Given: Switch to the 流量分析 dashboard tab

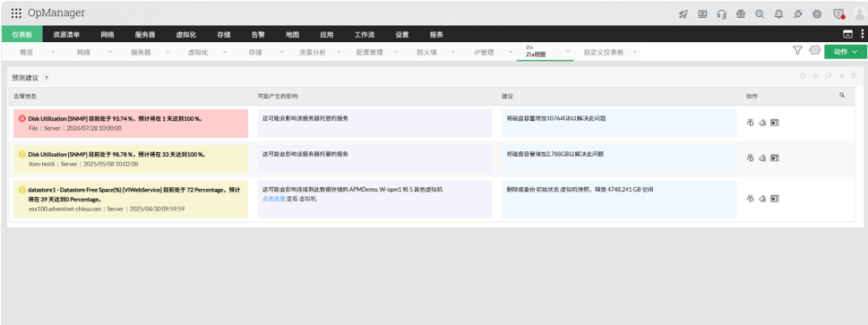Looking at the screenshot, I should click(313, 53).
